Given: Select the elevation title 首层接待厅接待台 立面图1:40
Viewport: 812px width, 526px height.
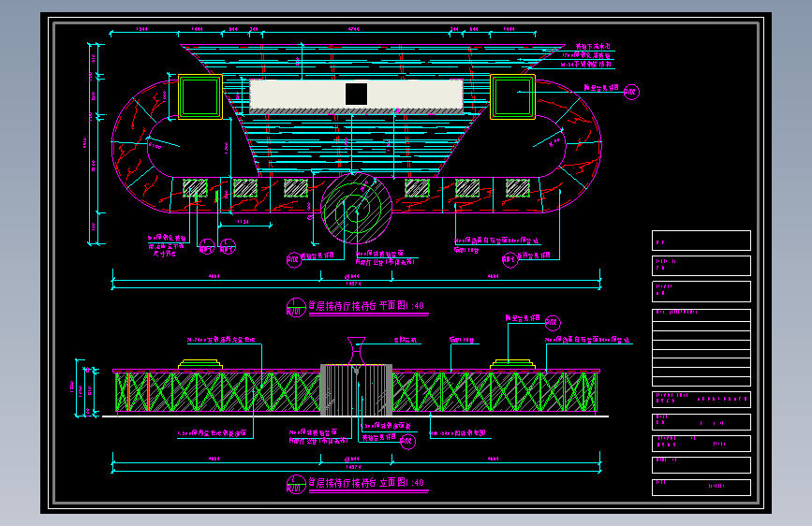Looking at the screenshot, I should point(366,483).
